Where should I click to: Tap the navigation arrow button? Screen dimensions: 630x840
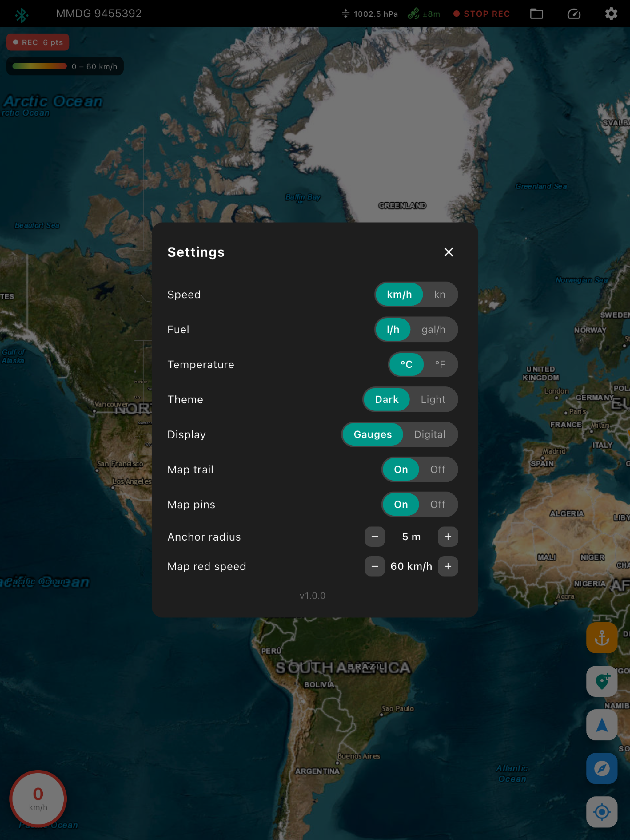601,725
